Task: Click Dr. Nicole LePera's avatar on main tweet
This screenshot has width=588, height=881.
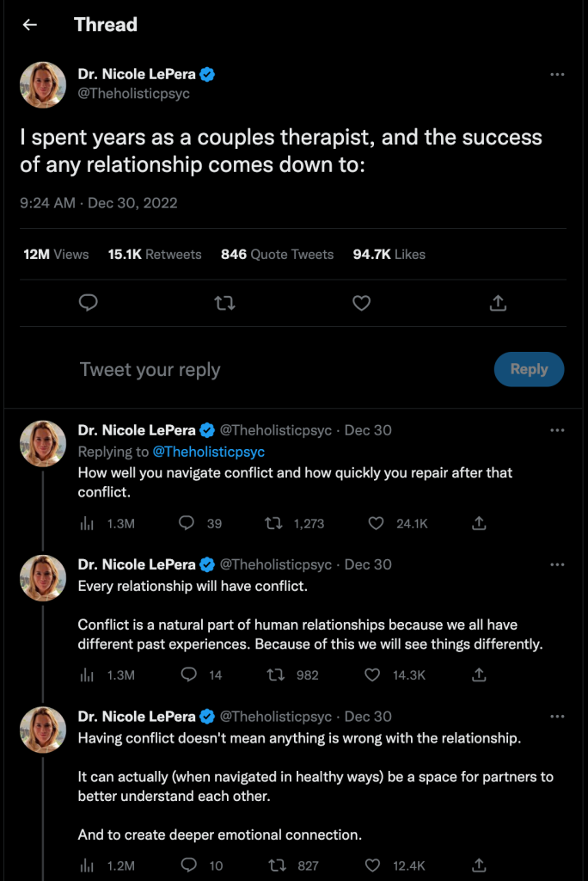Action: click(43, 84)
